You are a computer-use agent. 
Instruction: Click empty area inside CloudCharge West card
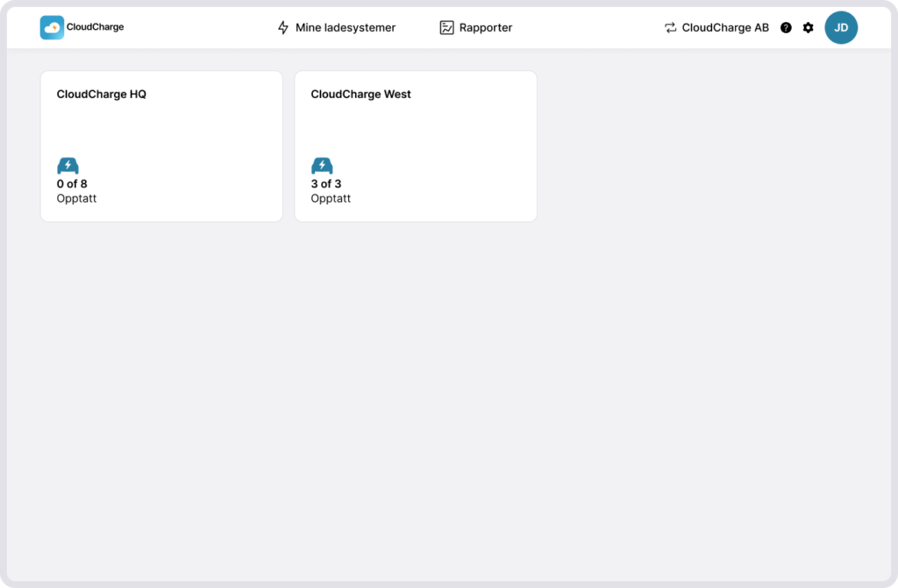(x=438, y=140)
